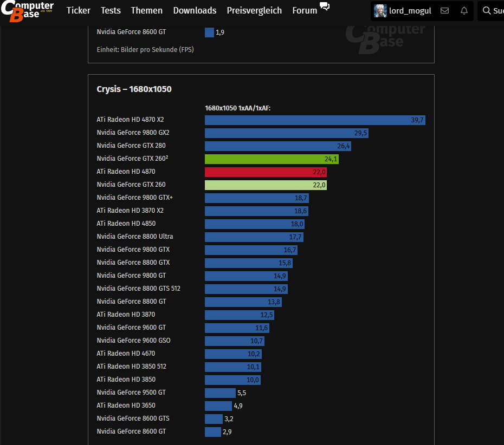Click the 26,4 value of GTX 280

pyautogui.click(x=343, y=146)
